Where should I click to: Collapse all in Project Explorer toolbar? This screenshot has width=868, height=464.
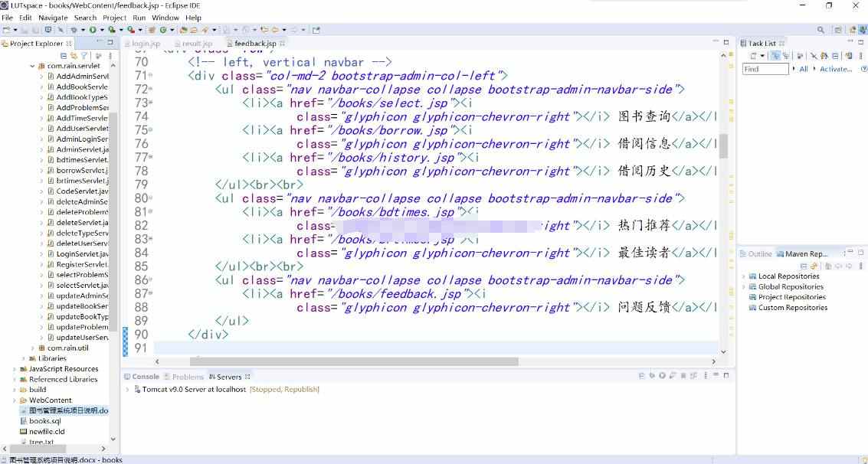click(x=64, y=56)
